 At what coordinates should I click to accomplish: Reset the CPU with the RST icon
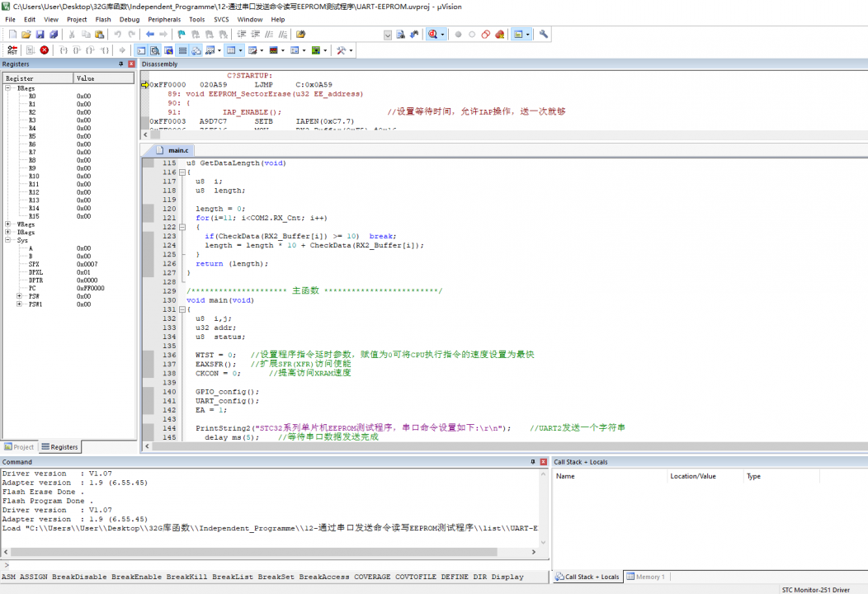coord(12,50)
